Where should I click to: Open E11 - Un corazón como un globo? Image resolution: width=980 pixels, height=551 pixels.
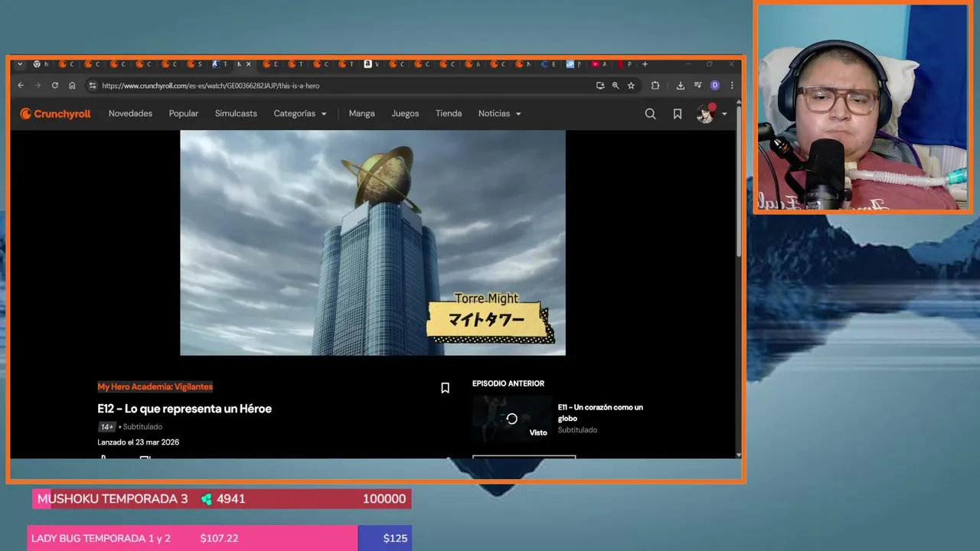[x=600, y=412]
